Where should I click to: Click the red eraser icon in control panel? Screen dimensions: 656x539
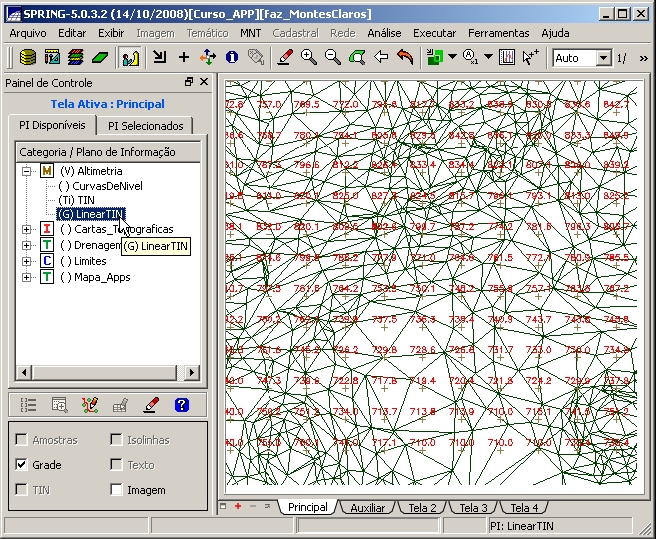[x=151, y=405]
